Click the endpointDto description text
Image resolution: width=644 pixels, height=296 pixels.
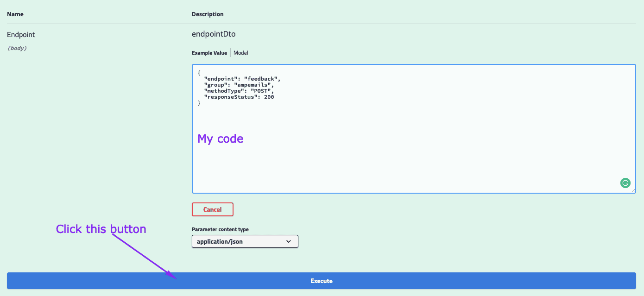(x=214, y=34)
